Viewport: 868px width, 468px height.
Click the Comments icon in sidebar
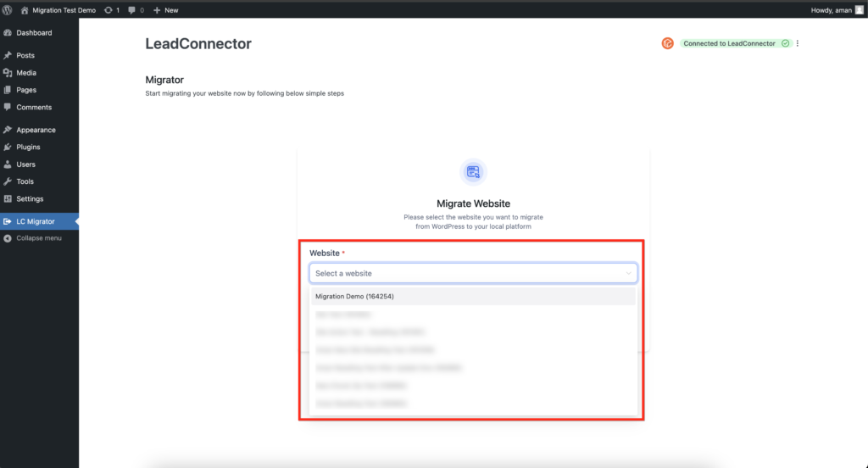[x=7, y=107]
